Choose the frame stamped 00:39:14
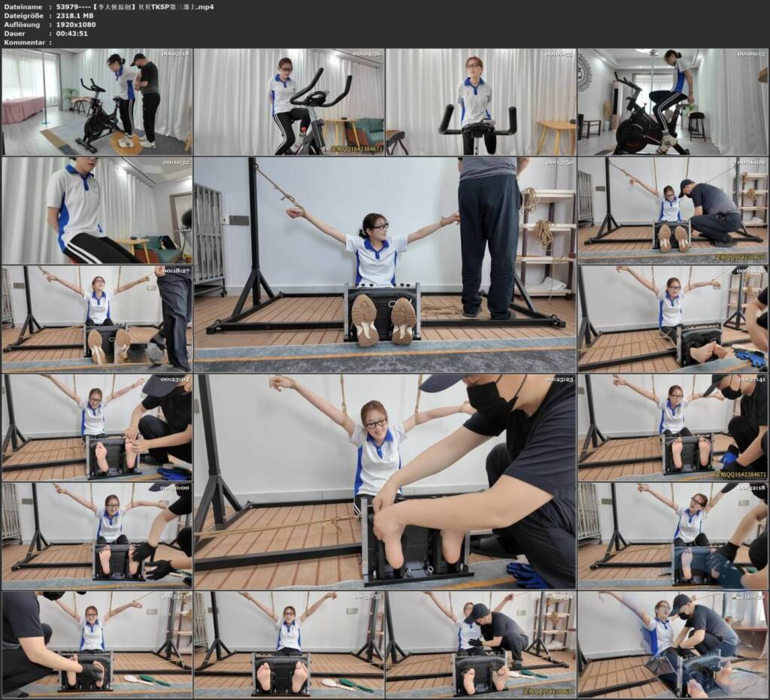The image size is (770, 700). tap(481, 644)
